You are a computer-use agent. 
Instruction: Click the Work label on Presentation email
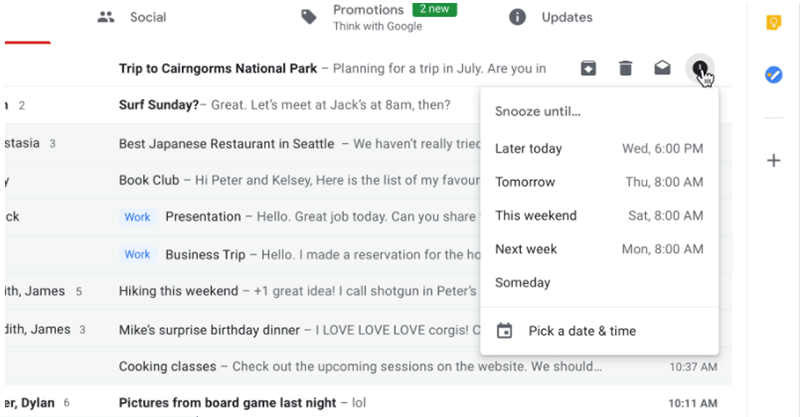point(137,217)
